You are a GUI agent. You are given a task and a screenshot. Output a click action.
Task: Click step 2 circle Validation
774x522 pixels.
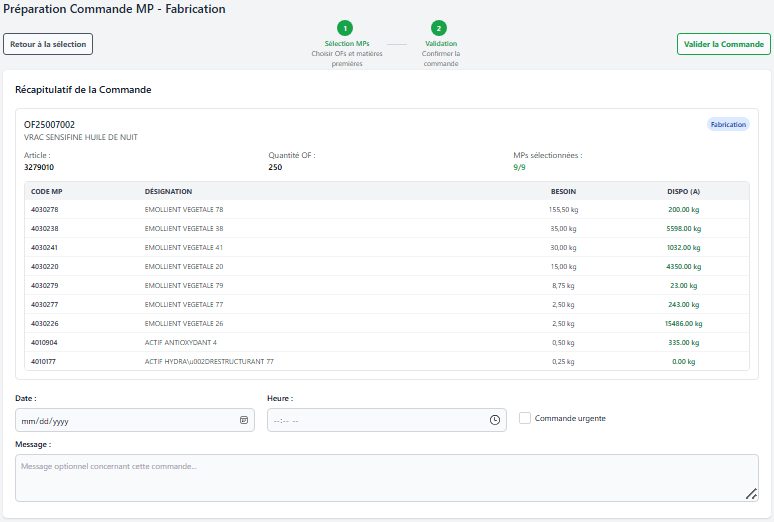[x=439, y=28]
